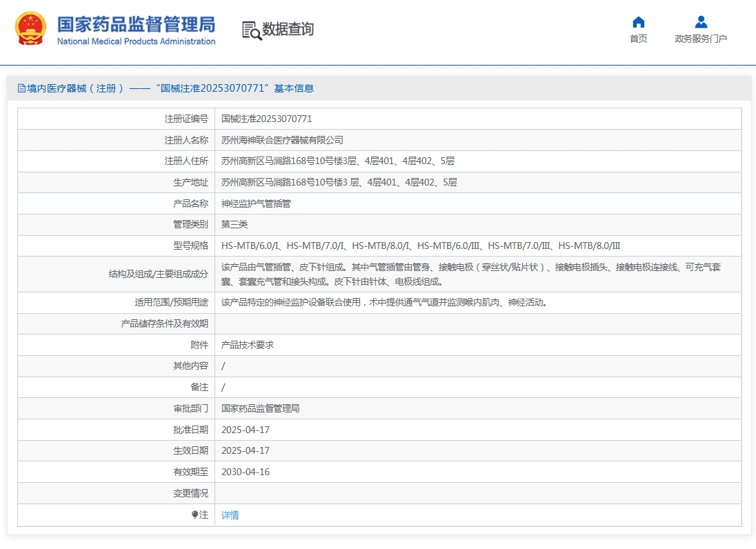This screenshot has height=549, width=756.
Task: Click the 型号规格 label
Action: coord(190,246)
